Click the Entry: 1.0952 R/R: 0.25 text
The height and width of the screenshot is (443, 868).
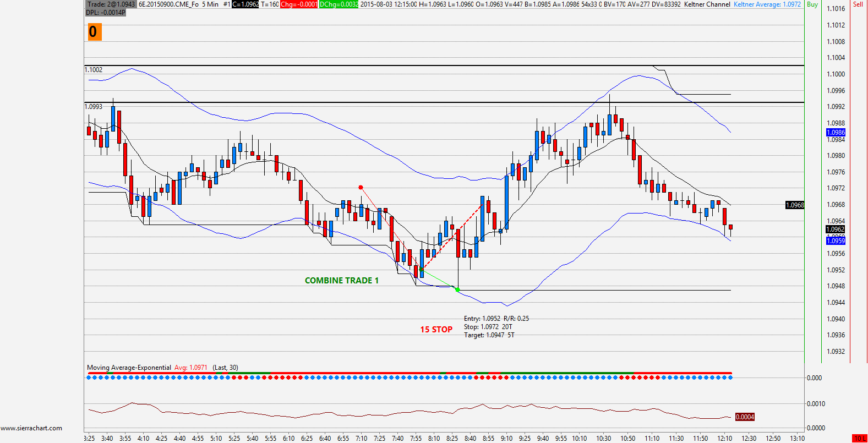pos(496,319)
